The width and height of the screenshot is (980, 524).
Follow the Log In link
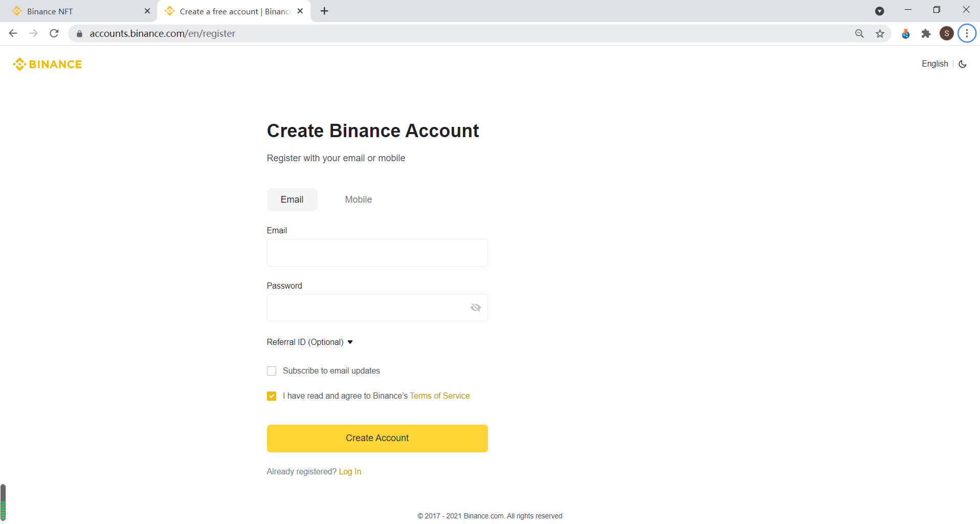350,472
